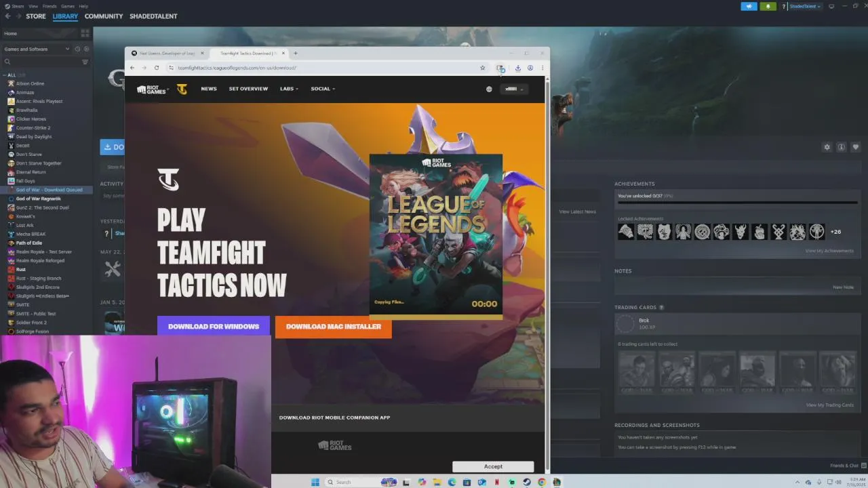The width and height of the screenshot is (868, 488).
Task: Click DOWNLOAD FOR WINDOWS button
Action: (x=214, y=326)
